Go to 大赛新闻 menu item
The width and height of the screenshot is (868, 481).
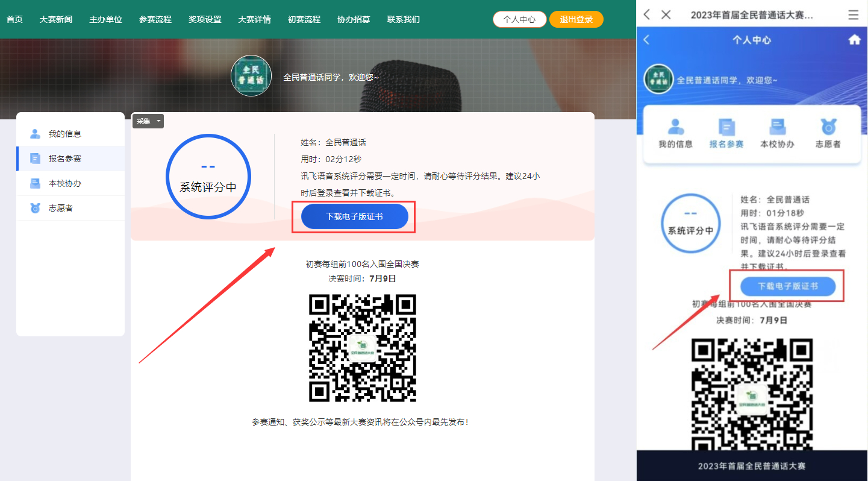pos(56,19)
